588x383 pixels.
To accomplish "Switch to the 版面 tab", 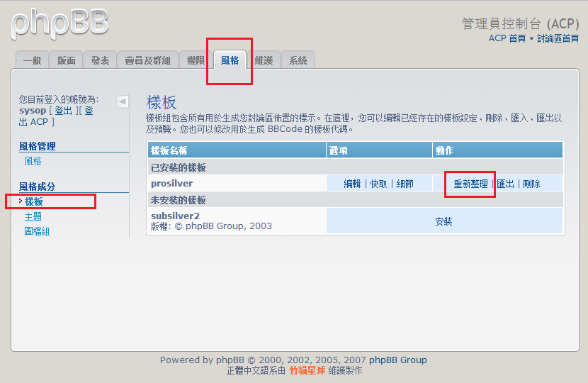I will point(67,61).
